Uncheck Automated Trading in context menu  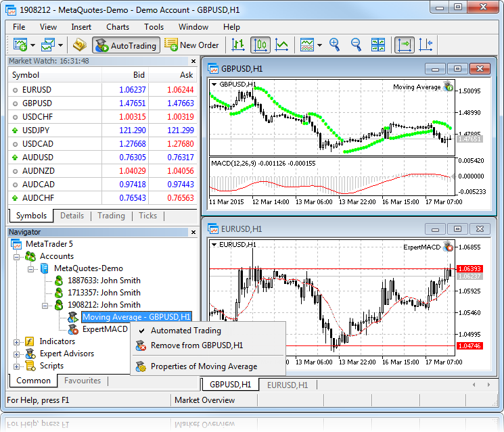pyautogui.click(x=185, y=331)
